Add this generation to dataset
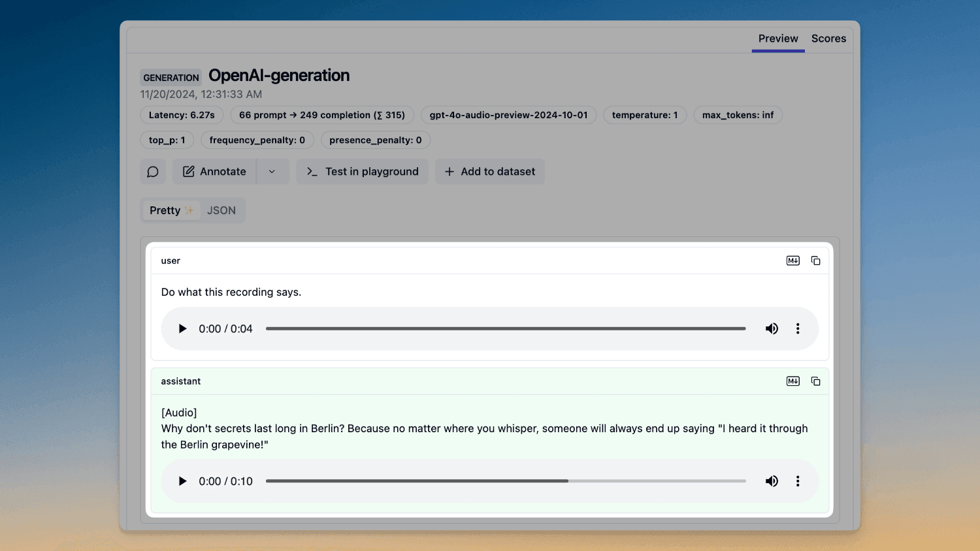Image resolution: width=980 pixels, height=551 pixels. (489, 171)
